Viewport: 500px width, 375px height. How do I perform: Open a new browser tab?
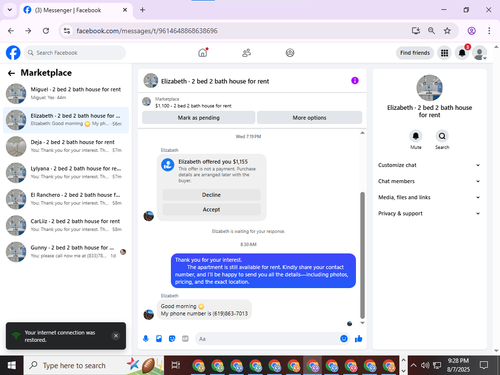(x=142, y=10)
